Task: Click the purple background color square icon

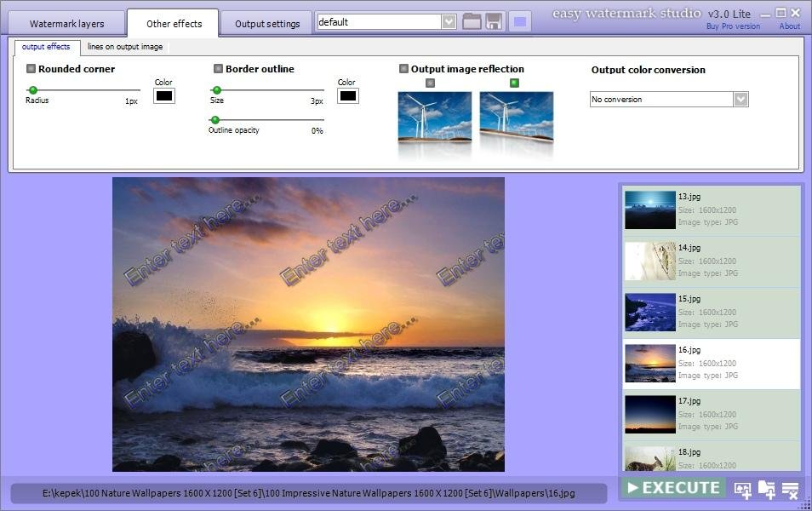Action: 520,22
